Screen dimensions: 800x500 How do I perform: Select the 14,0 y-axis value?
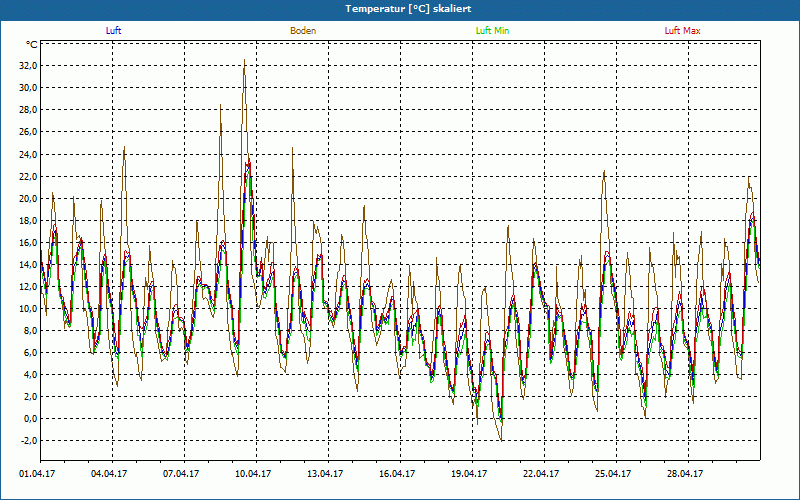(x=28, y=264)
